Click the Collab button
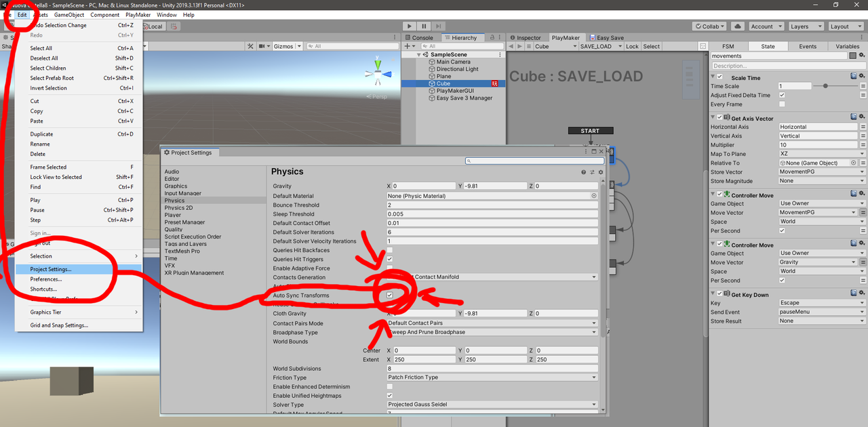Image resolution: width=868 pixels, height=427 pixels. (709, 26)
